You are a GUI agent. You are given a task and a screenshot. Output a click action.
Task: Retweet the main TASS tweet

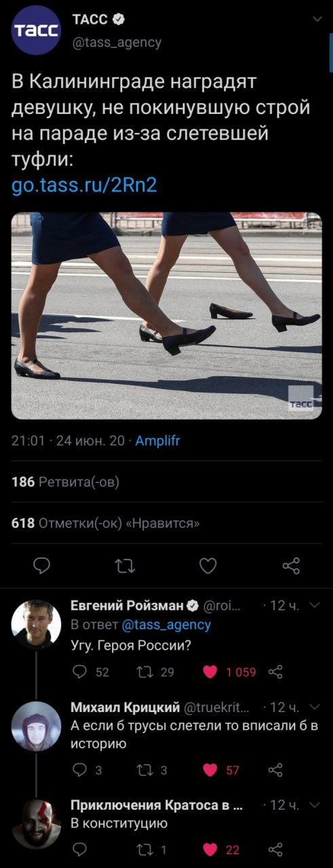tap(125, 565)
